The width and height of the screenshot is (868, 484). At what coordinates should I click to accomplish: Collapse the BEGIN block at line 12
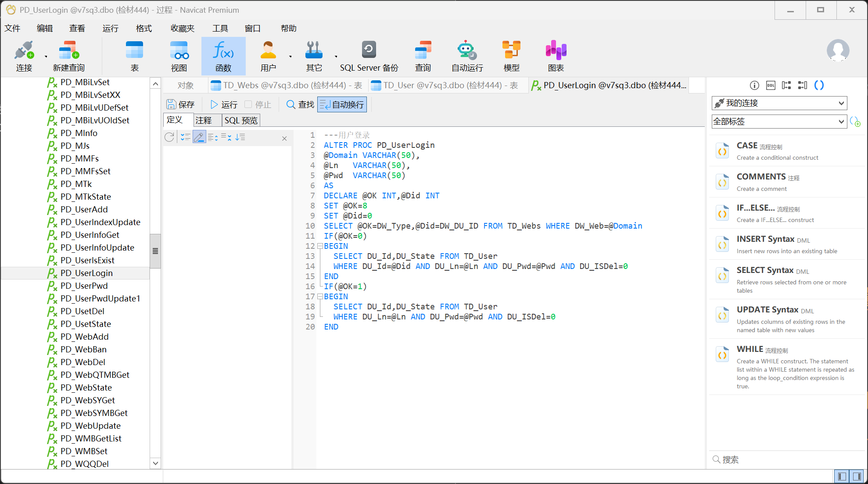(x=320, y=246)
